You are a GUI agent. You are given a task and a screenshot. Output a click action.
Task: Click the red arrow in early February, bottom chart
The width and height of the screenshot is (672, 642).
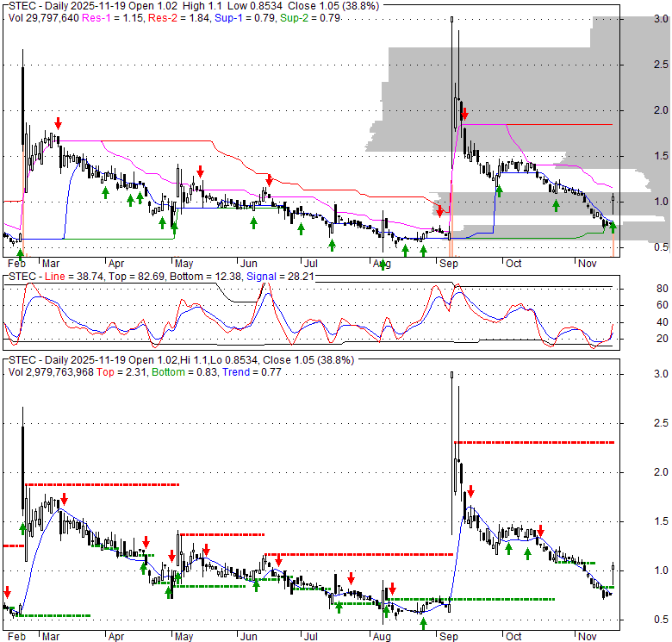pyautogui.click(x=7, y=592)
